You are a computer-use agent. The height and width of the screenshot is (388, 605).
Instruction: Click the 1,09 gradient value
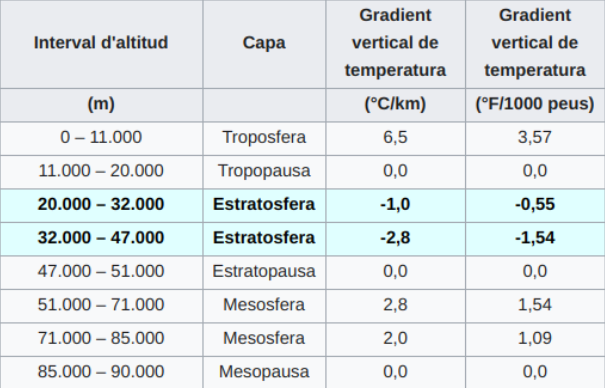[x=535, y=339]
